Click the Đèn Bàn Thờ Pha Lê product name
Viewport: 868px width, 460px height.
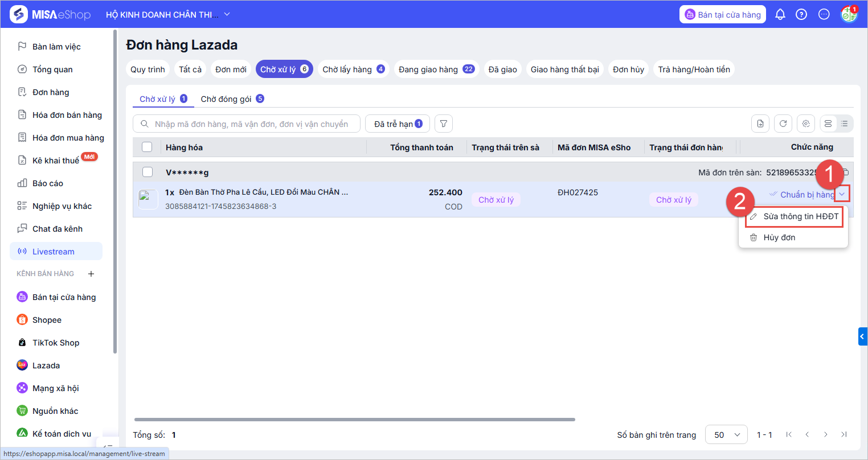click(x=263, y=192)
